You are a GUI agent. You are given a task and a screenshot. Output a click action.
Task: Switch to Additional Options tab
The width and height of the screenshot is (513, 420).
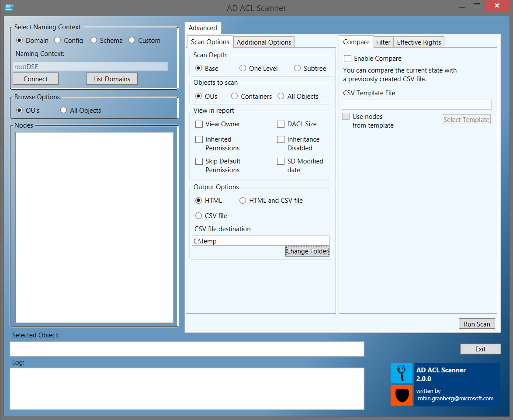263,42
